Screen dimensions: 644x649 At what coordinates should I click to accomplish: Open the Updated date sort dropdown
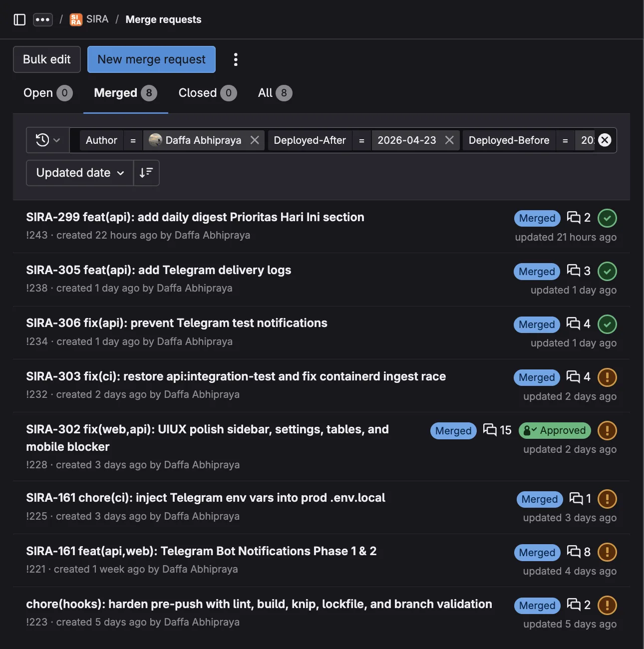coord(80,173)
